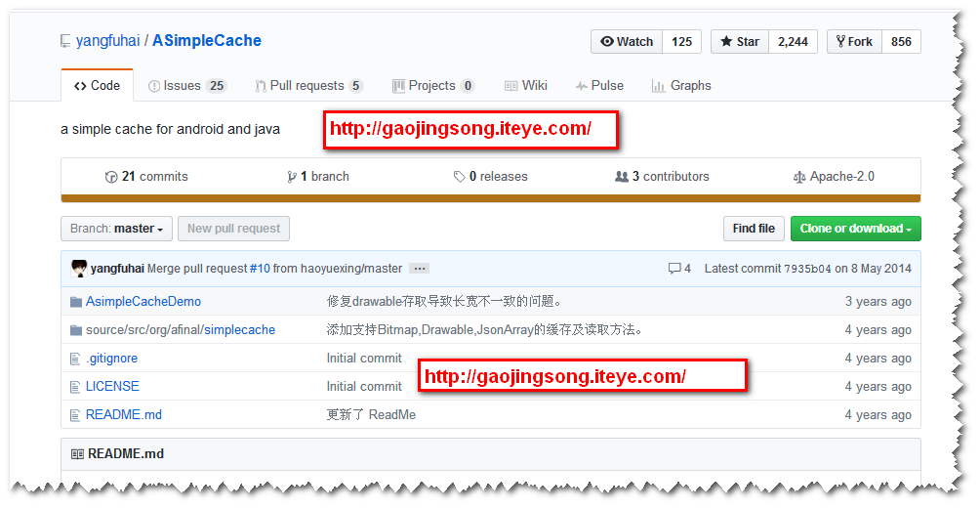Open the LICENSE file

pyautogui.click(x=112, y=387)
